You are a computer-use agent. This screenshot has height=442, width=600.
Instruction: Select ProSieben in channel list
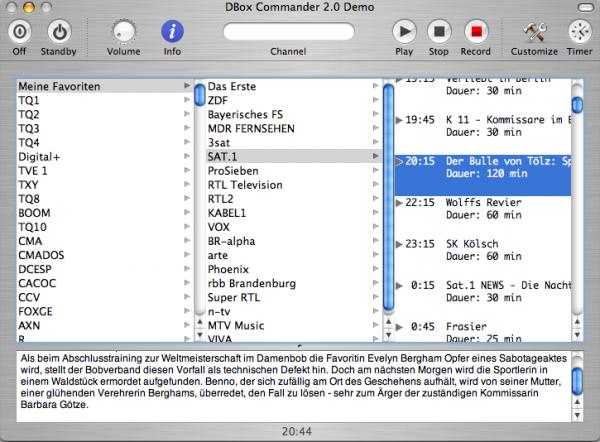pyautogui.click(x=231, y=171)
